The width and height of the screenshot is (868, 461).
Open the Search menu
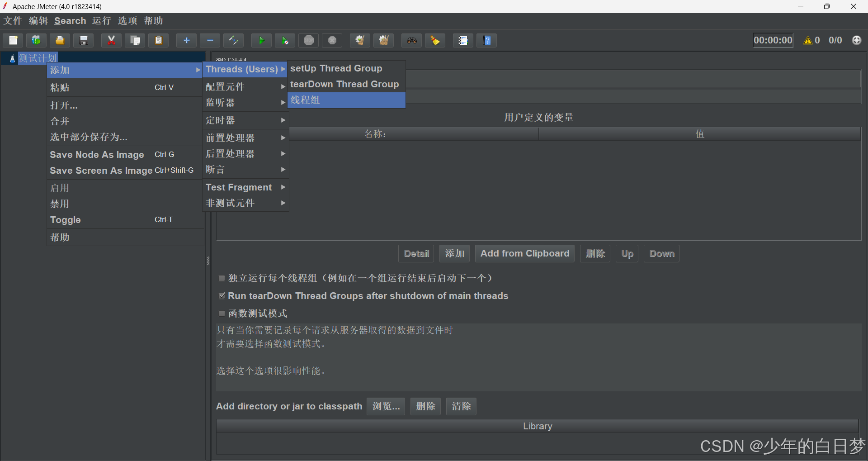70,21
